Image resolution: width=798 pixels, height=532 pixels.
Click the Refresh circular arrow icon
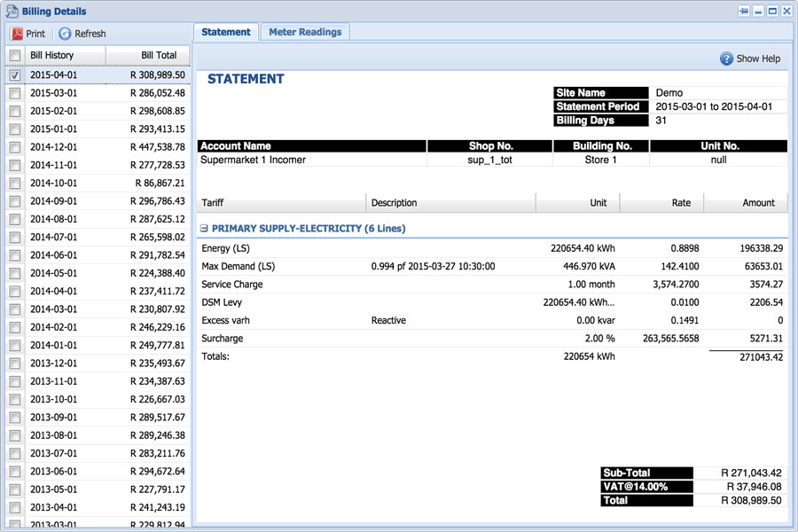[x=65, y=34]
